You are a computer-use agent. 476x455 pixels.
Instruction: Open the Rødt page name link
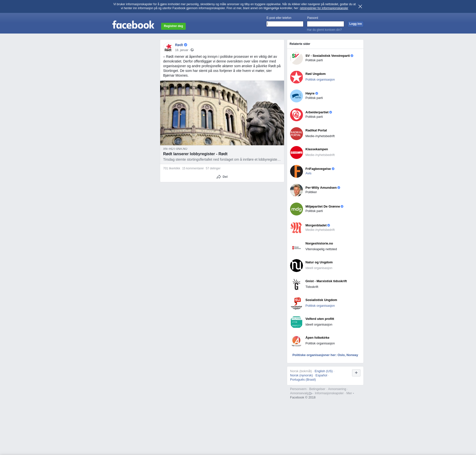[179, 45]
